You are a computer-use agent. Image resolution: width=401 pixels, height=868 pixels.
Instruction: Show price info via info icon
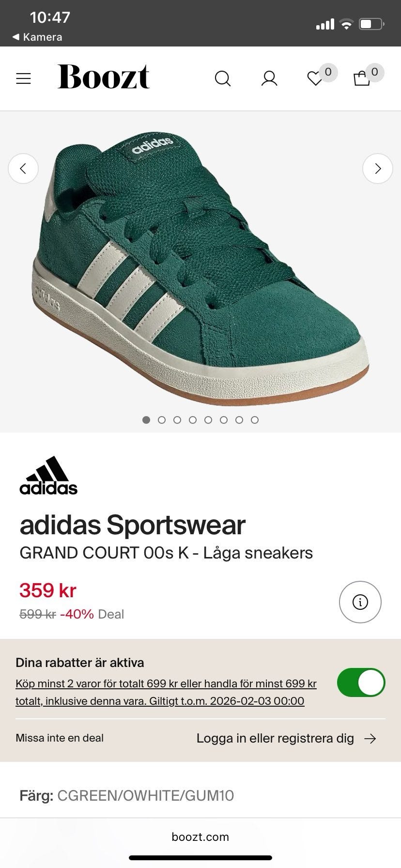pyautogui.click(x=360, y=602)
